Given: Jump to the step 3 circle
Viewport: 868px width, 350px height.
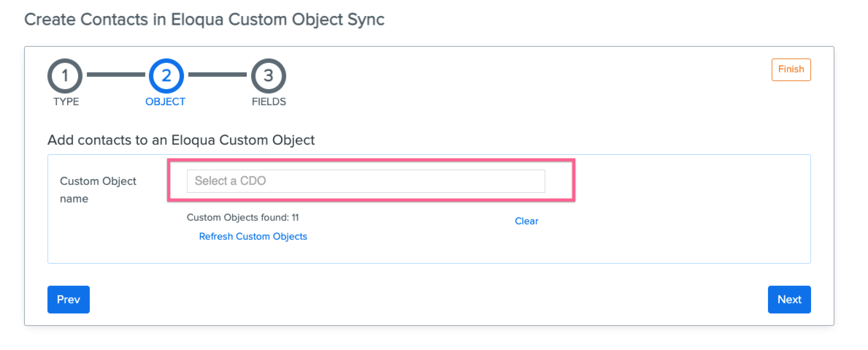Looking at the screenshot, I should point(269,76).
